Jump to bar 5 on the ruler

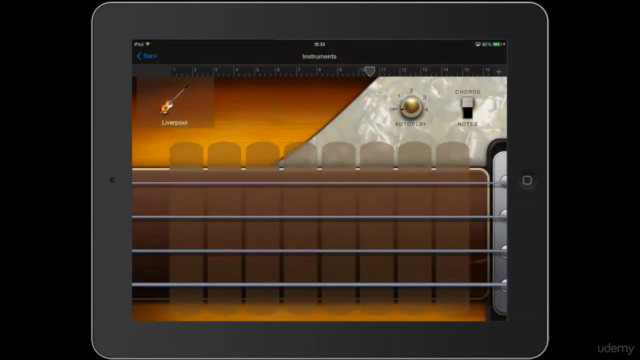[257, 71]
